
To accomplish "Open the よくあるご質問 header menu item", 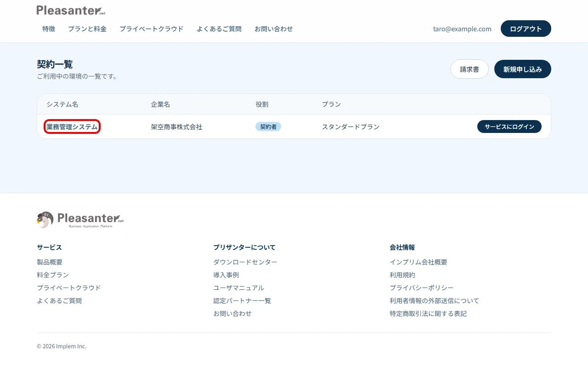I will 219,29.
